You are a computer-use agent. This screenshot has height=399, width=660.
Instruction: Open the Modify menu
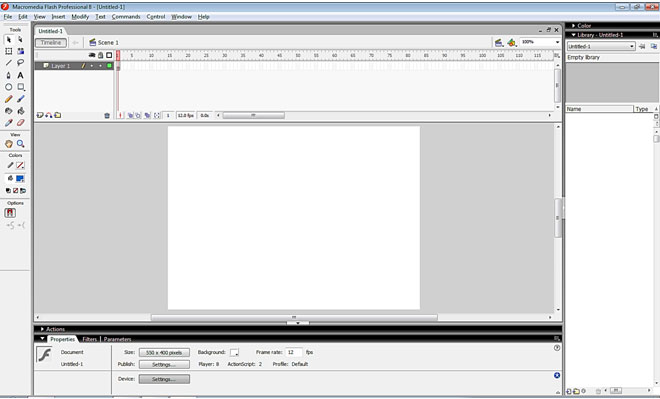[x=80, y=17]
